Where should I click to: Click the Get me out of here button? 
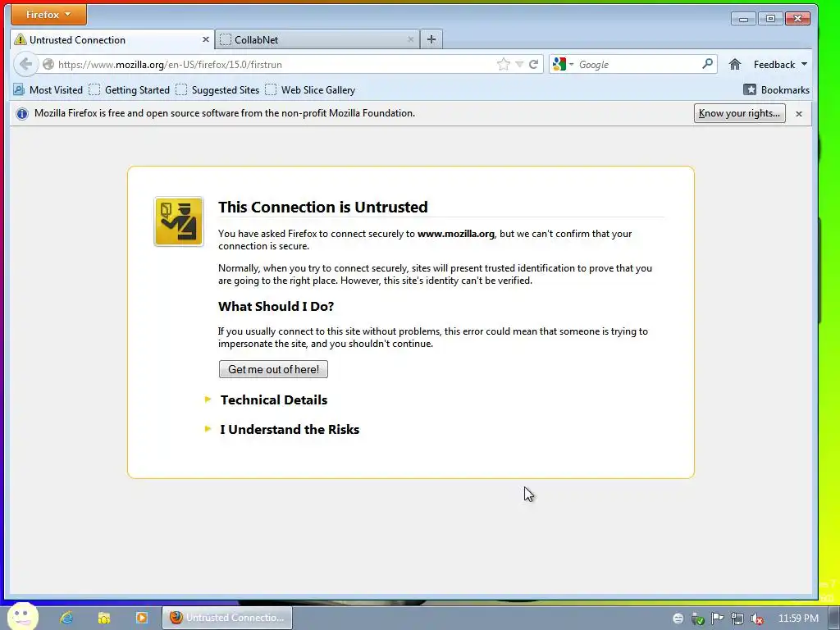[x=273, y=369]
